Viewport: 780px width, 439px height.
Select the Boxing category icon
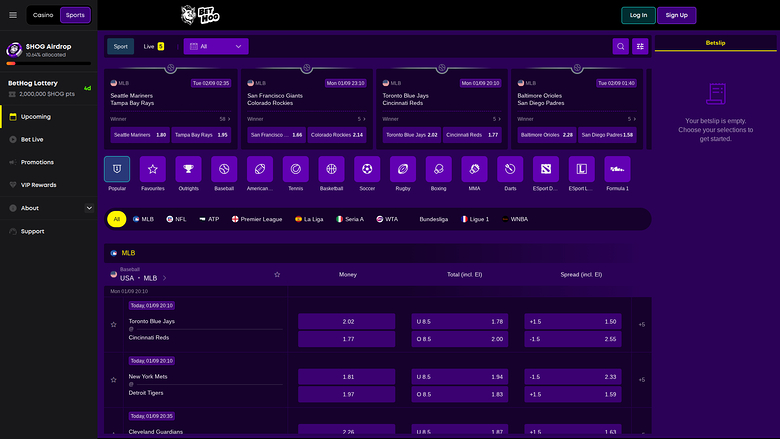click(x=438, y=169)
